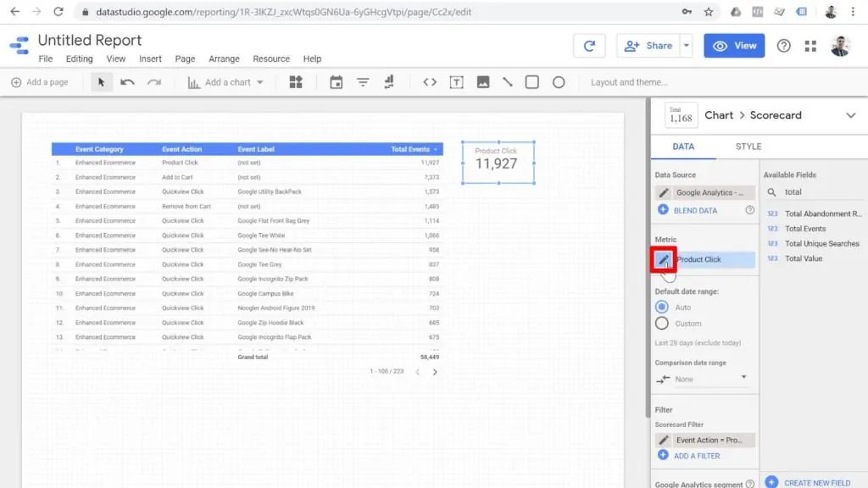The width and height of the screenshot is (868, 488).
Task: Select the line drawing tool
Action: (x=509, y=82)
